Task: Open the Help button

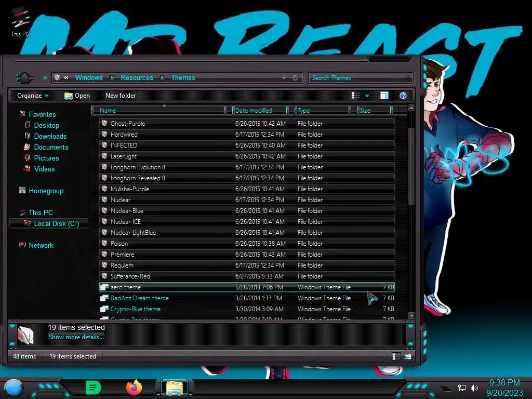Action: 403,96
